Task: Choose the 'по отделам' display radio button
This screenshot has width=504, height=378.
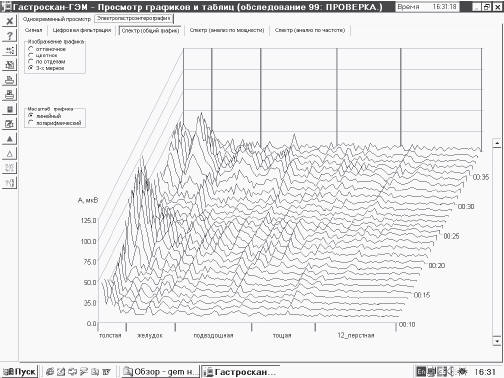Action: point(31,62)
